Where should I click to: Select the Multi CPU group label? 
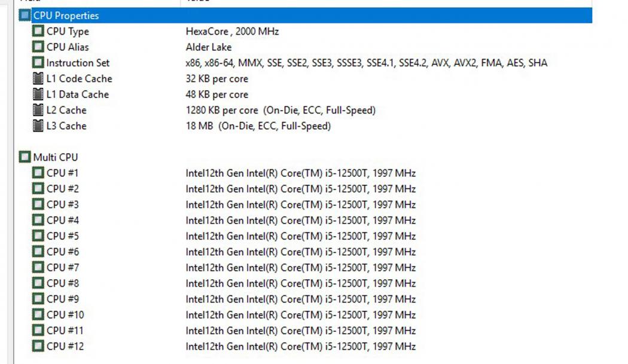click(56, 157)
